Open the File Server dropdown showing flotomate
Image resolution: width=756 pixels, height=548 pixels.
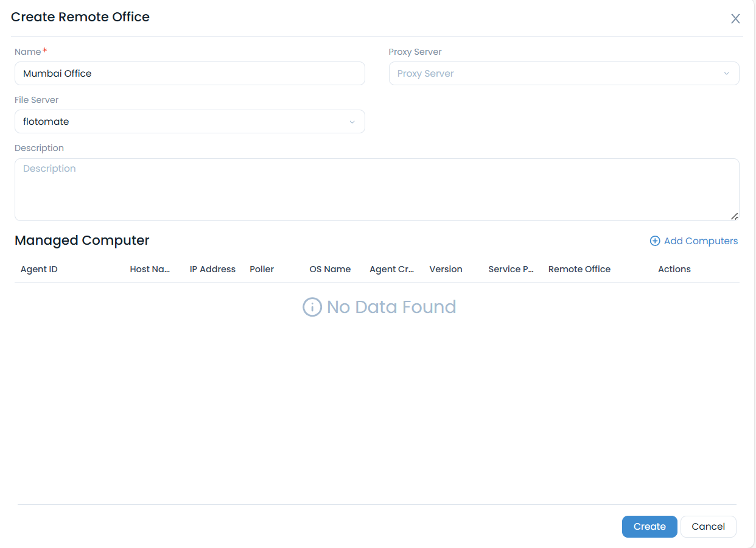pos(189,121)
